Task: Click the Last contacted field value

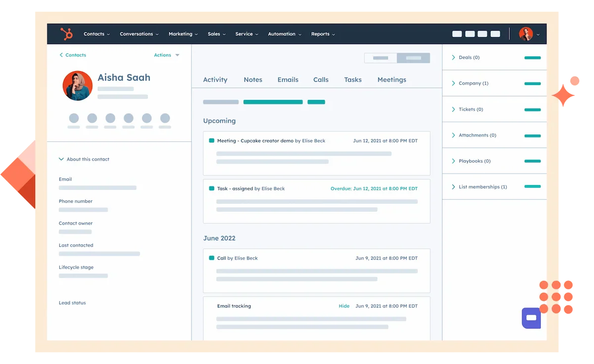Action: point(99,254)
